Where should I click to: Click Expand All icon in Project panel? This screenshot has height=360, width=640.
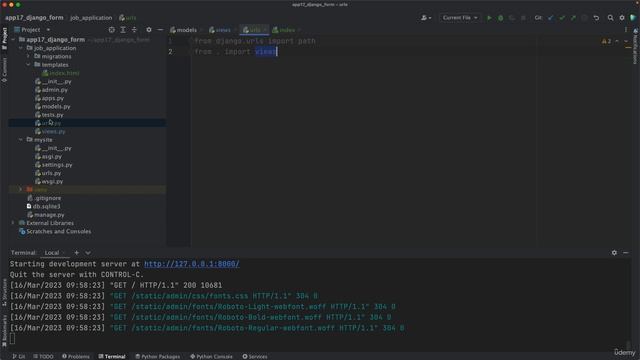tap(123, 30)
